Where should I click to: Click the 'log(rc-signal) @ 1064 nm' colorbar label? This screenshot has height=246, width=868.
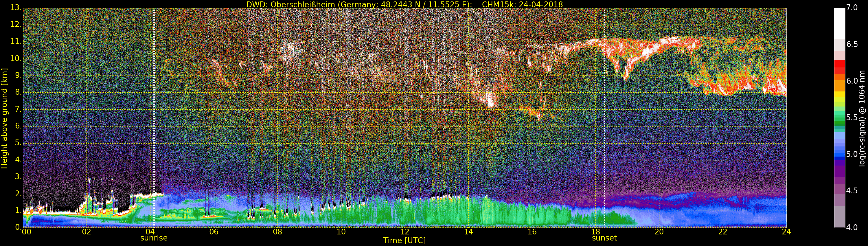[x=862, y=118]
